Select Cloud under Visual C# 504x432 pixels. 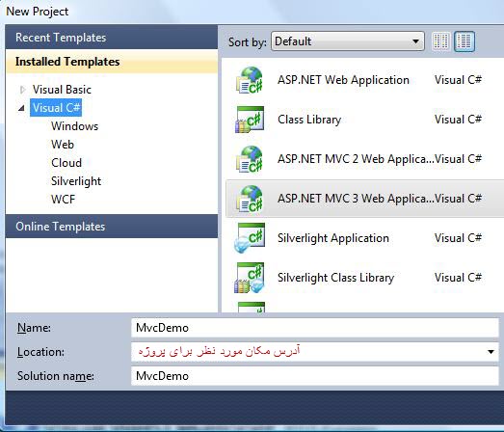(x=66, y=163)
